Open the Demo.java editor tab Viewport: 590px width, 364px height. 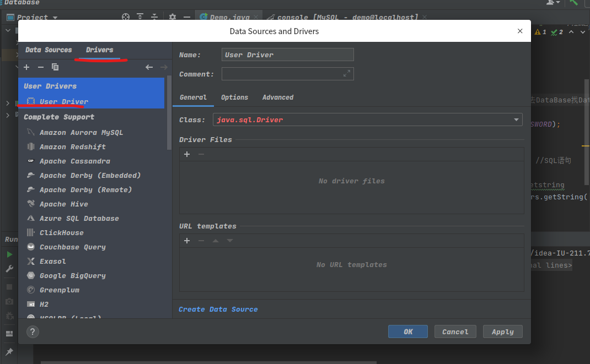tap(229, 17)
